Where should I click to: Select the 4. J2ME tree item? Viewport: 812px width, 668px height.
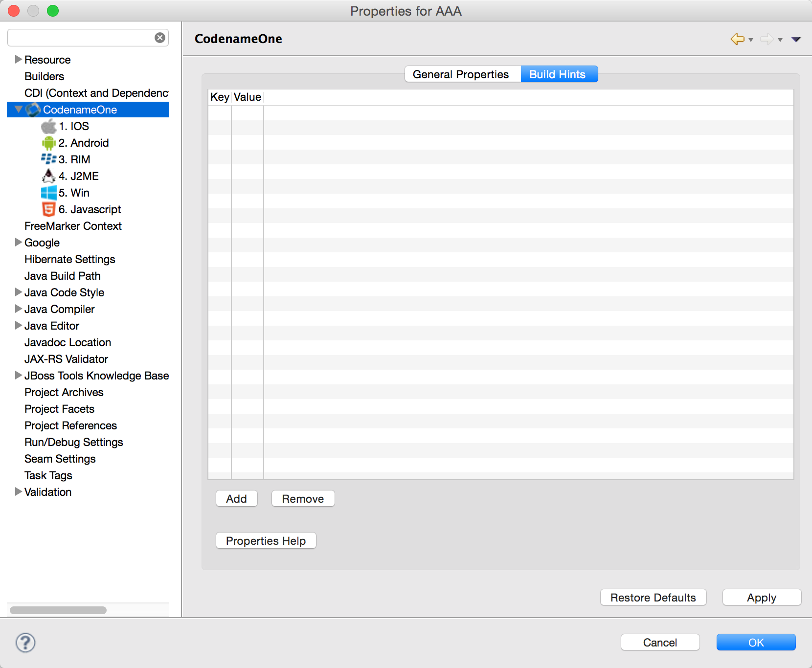(79, 176)
